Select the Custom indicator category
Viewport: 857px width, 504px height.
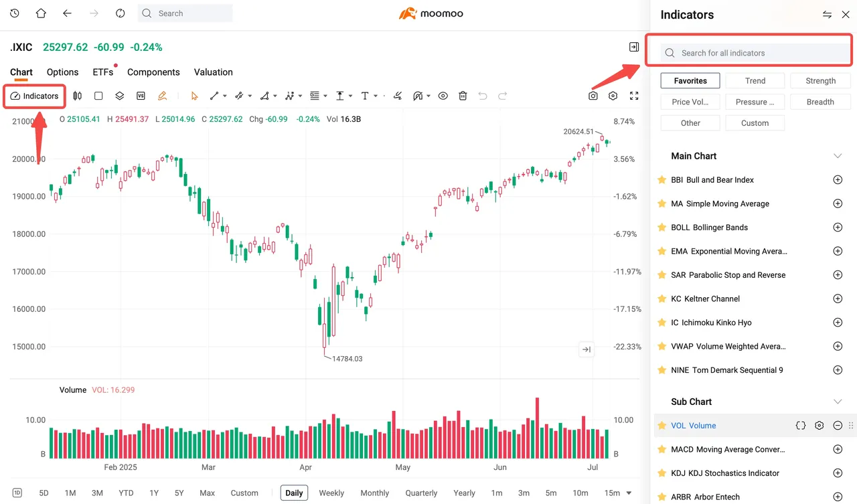tap(755, 123)
